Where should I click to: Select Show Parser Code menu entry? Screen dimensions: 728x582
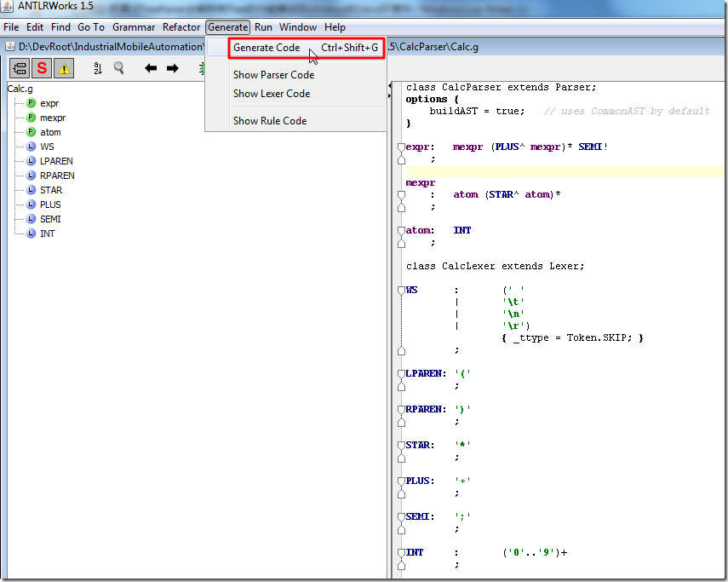[x=273, y=75]
